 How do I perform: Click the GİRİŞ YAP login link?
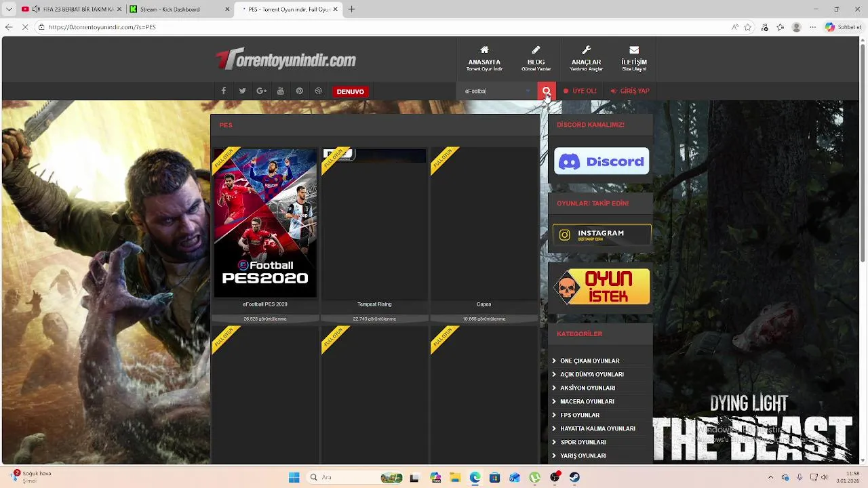coord(630,91)
